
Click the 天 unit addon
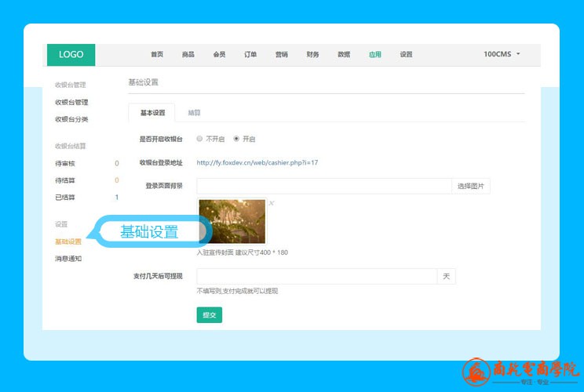(446, 276)
